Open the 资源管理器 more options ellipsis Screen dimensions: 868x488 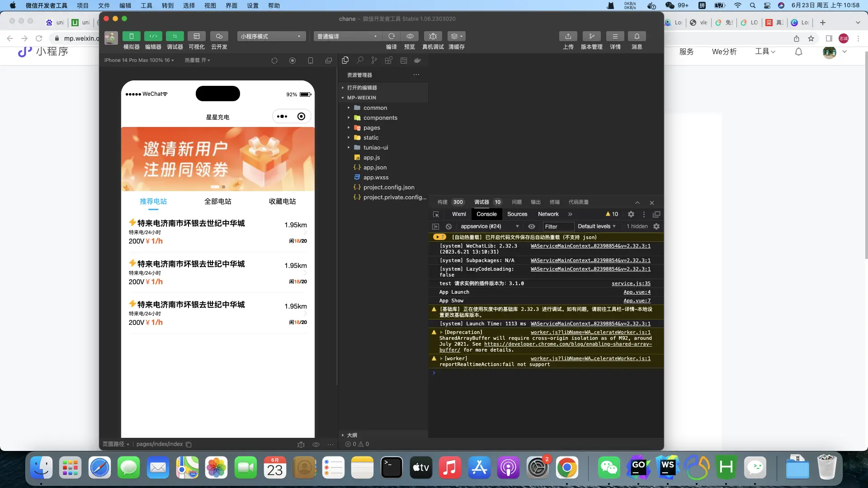coord(416,75)
